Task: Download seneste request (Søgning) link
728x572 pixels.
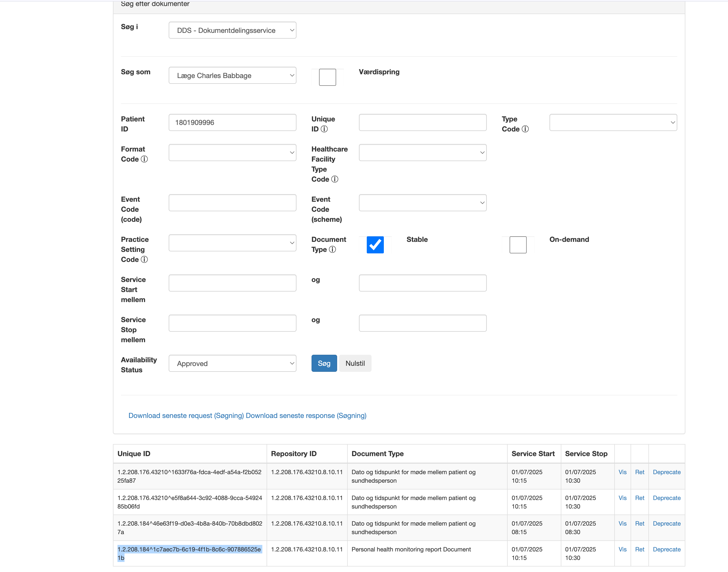Action: [186, 416]
